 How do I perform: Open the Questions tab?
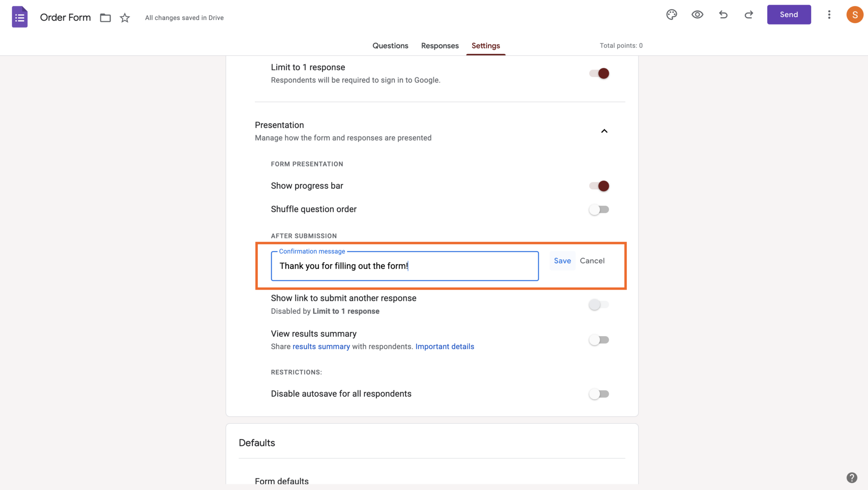click(x=390, y=46)
